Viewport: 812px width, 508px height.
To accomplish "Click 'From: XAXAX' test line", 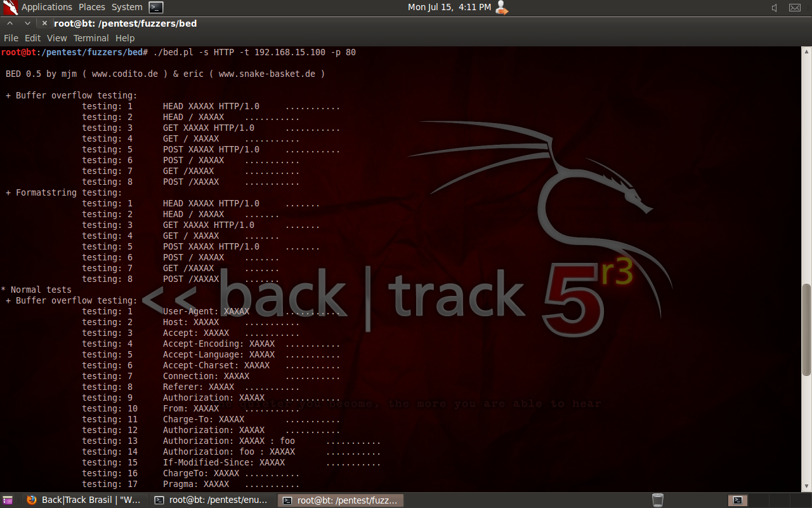I will point(190,408).
